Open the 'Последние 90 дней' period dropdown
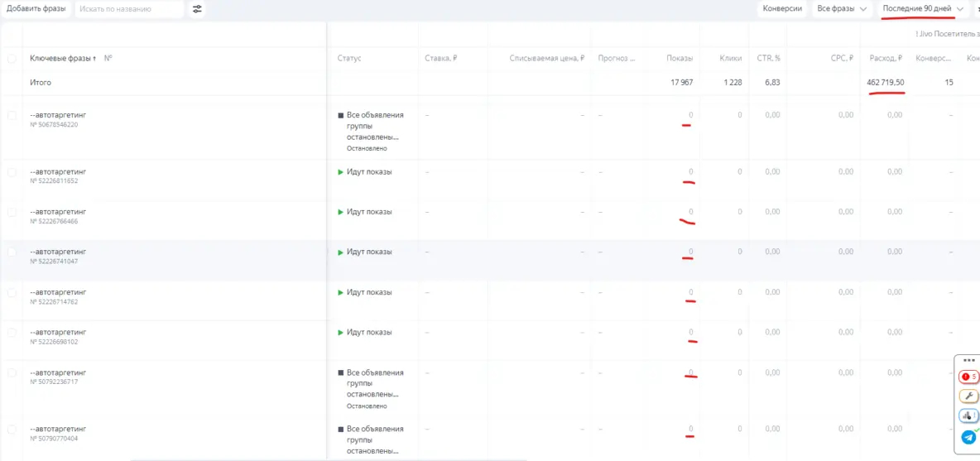980x461 pixels. tap(923, 9)
